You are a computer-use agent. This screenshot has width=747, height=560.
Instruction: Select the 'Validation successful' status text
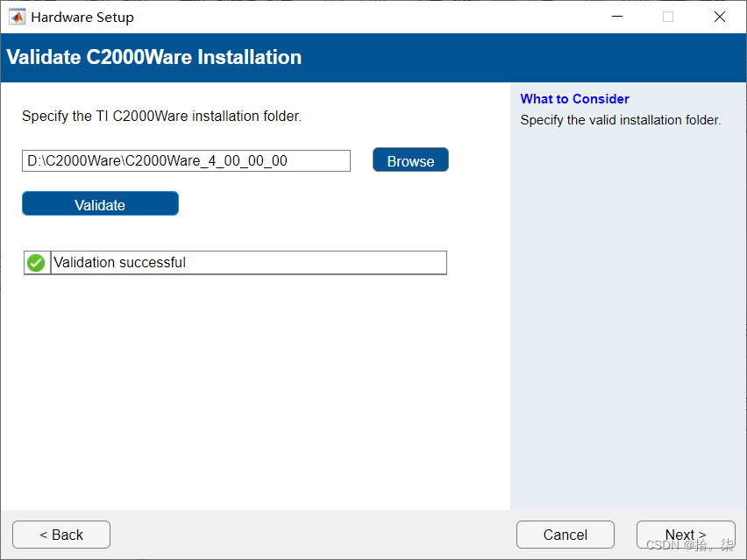[119, 262]
